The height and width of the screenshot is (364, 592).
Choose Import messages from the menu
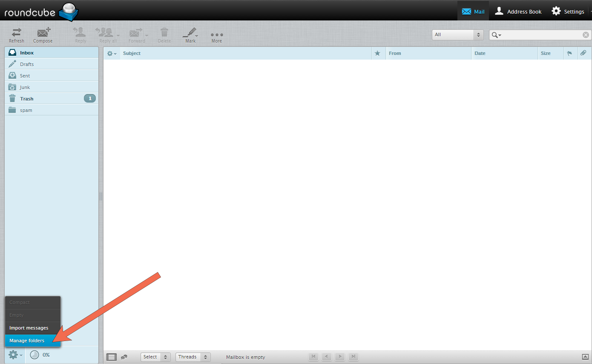click(x=29, y=327)
